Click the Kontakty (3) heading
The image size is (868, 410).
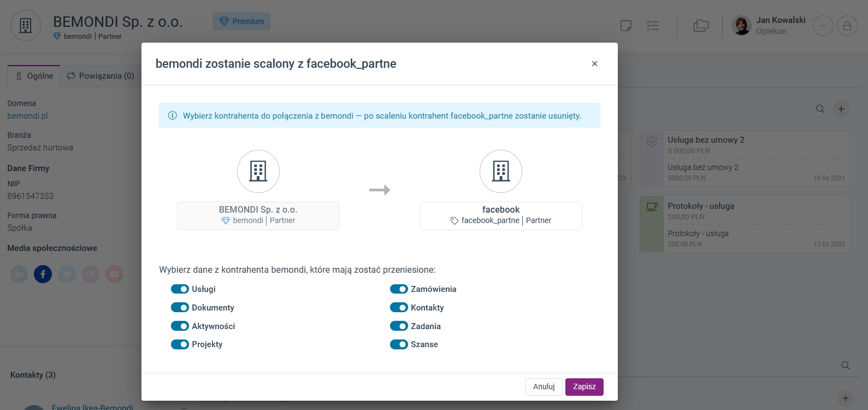click(33, 375)
